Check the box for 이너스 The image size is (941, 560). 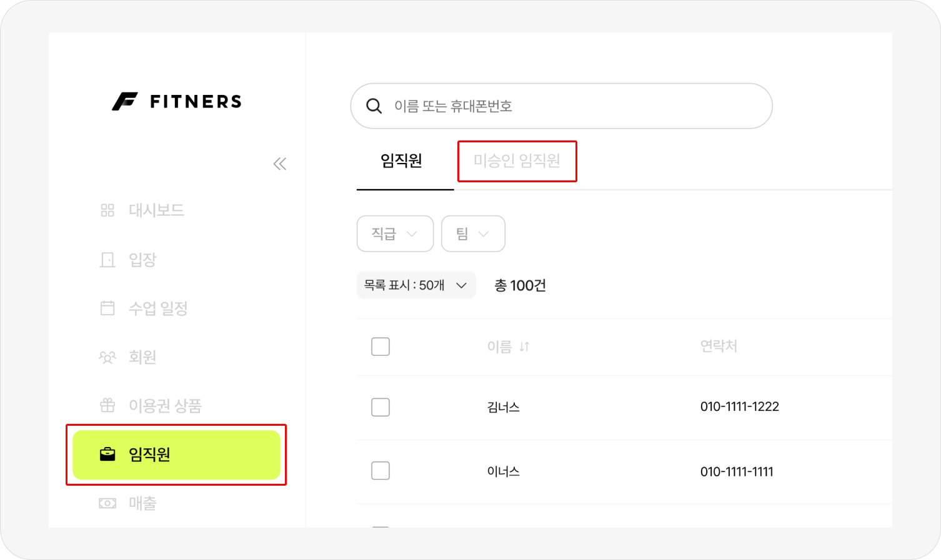click(x=381, y=471)
